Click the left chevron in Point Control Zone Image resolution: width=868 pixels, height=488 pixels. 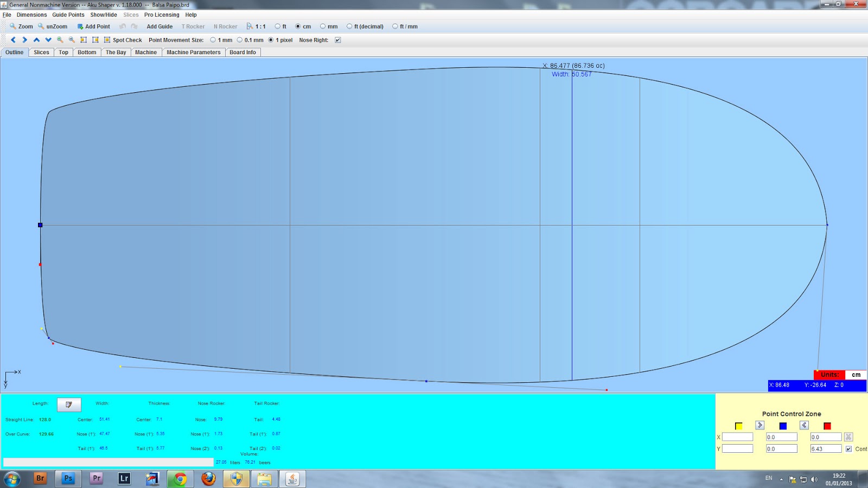[804, 426]
